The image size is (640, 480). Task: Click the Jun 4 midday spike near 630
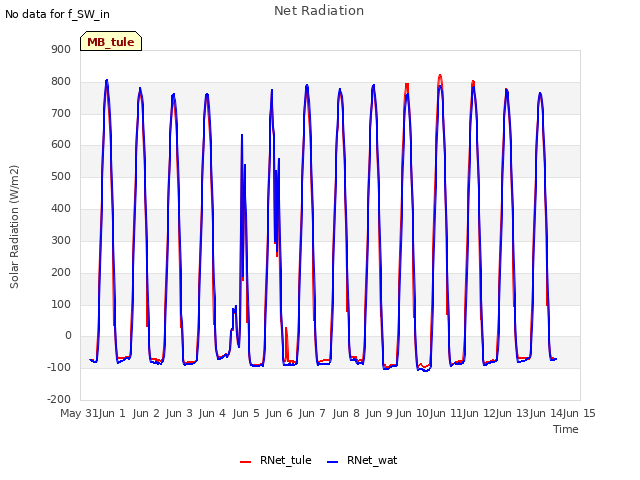tap(242, 136)
